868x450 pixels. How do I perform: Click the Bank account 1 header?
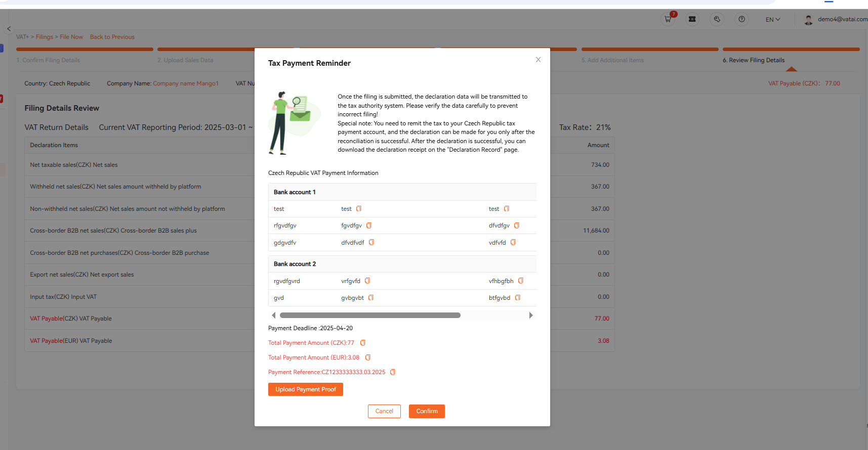(x=402, y=192)
